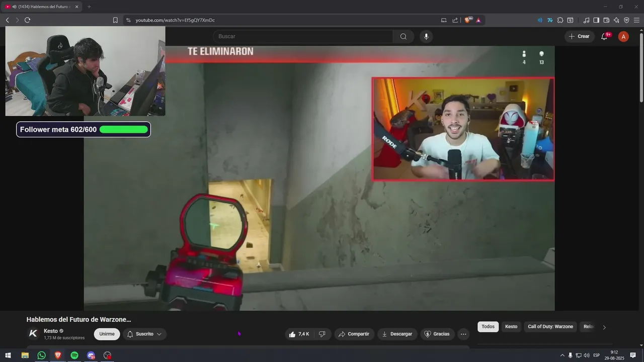Select the Hablemos del Futuro browser tab
This screenshot has height=362, width=644.
[x=41, y=7]
